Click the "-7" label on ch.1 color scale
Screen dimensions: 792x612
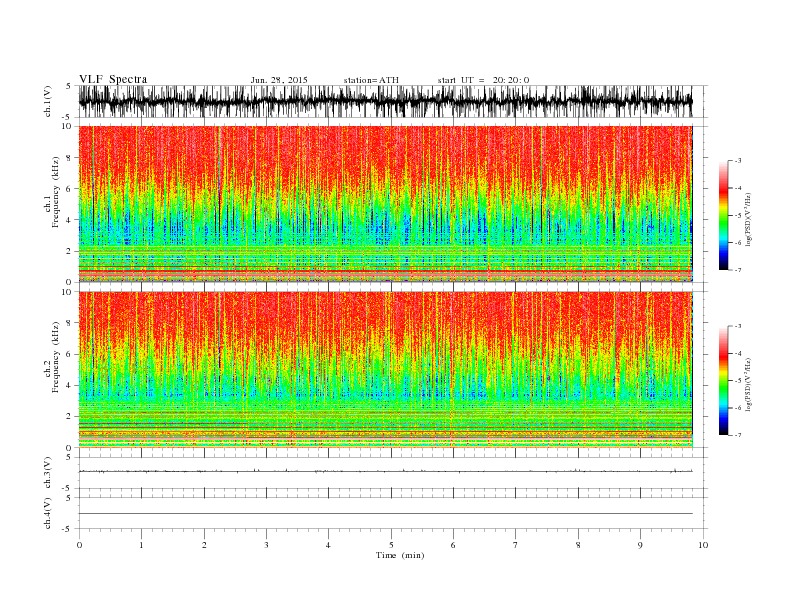(x=738, y=270)
